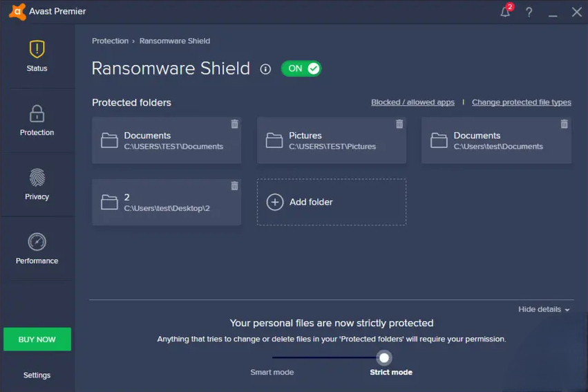Open Protection padlock icon in sidebar
588x392 pixels.
37,113
